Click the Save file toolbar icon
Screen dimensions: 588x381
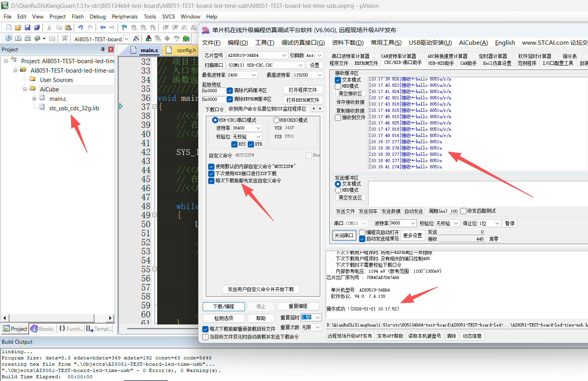pyautogui.click(x=27, y=27)
